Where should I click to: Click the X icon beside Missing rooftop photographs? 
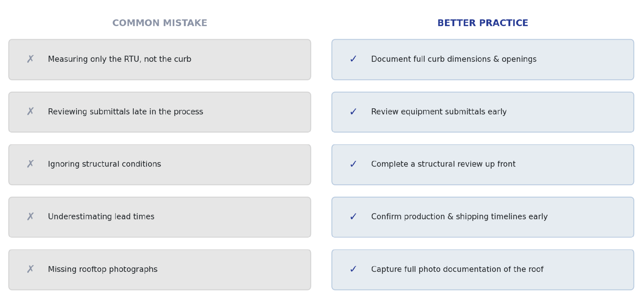[30, 269]
